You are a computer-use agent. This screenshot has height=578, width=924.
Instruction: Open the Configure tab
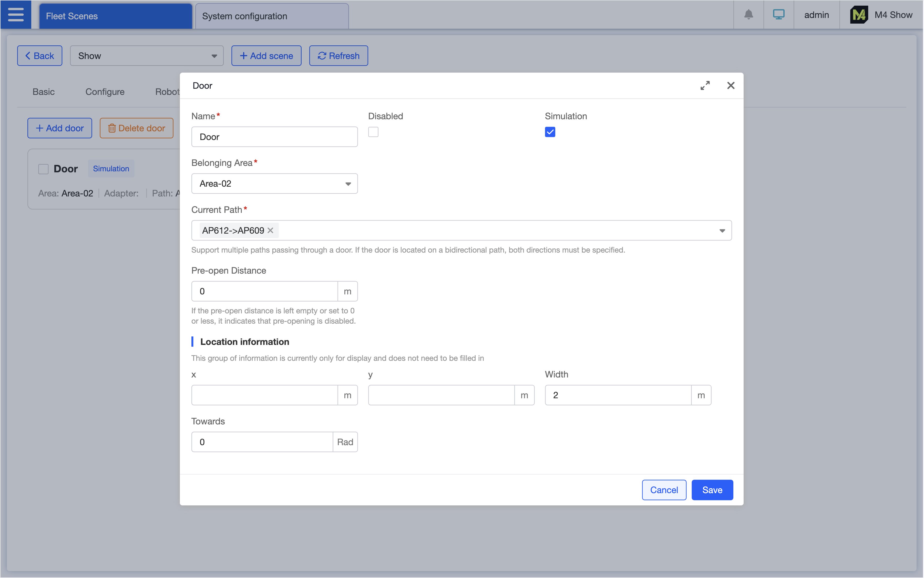[x=105, y=92]
